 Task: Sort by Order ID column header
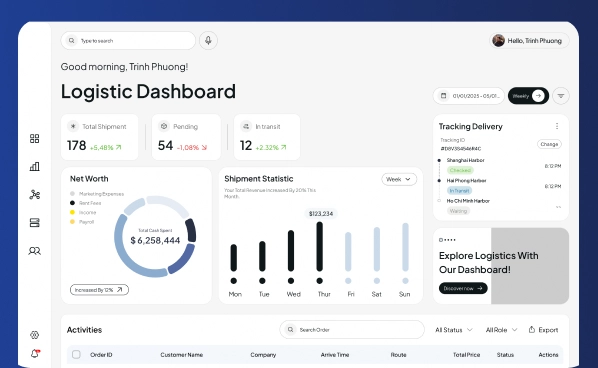pos(101,355)
